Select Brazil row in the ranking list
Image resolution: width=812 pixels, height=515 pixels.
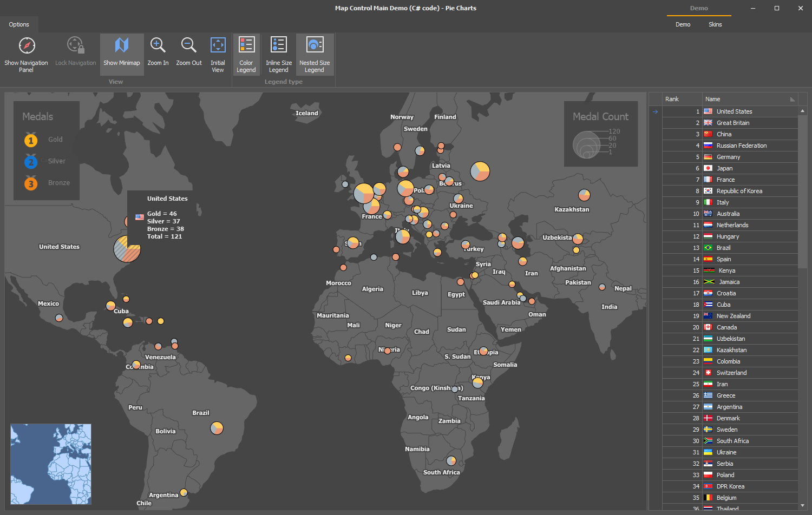723,248
